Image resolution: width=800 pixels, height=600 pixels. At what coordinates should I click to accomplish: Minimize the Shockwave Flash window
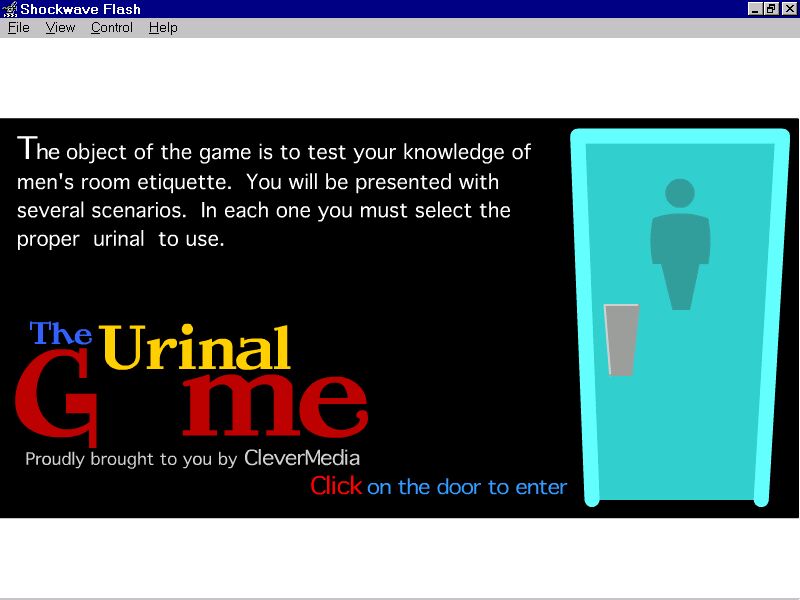pos(756,9)
